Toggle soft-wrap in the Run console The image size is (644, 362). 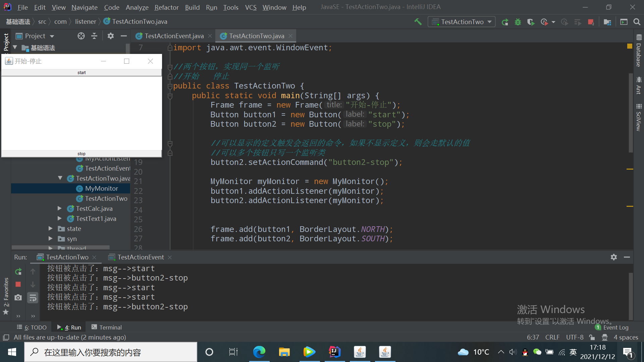pos(33,298)
